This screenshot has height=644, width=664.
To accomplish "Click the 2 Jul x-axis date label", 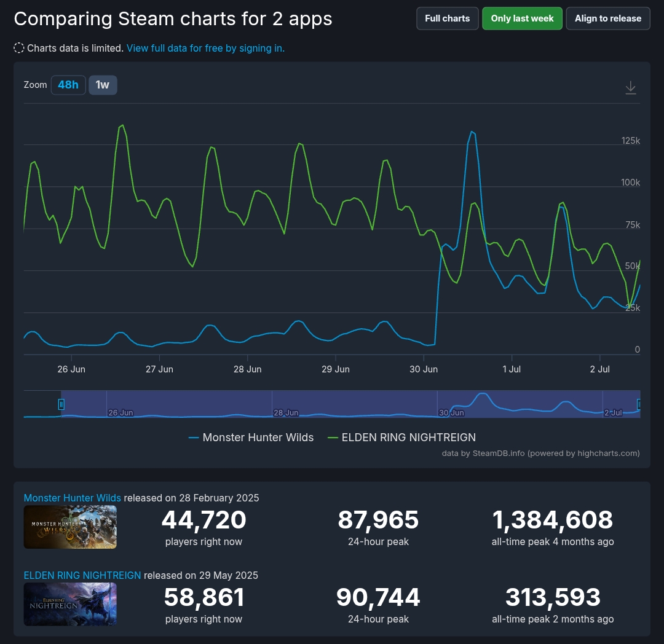I will (600, 369).
